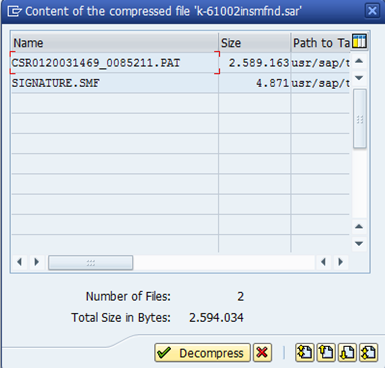Click scroll-up arrow beside the CSR0120031469 row
The width and height of the screenshot is (385, 368).
(359, 61)
